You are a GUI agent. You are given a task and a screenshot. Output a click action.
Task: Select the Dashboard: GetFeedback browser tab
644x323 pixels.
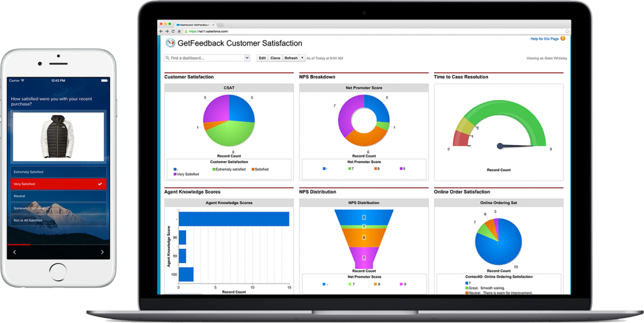tap(195, 25)
